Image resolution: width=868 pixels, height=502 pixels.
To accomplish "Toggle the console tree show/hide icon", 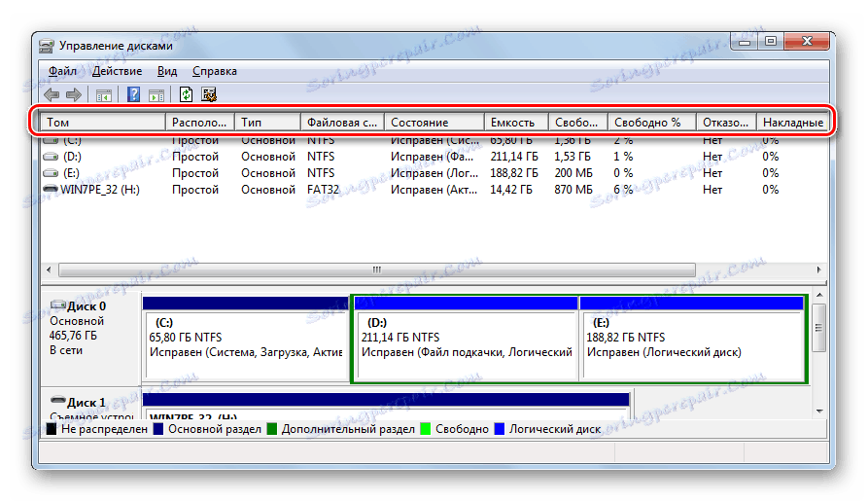I will coord(103,95).
